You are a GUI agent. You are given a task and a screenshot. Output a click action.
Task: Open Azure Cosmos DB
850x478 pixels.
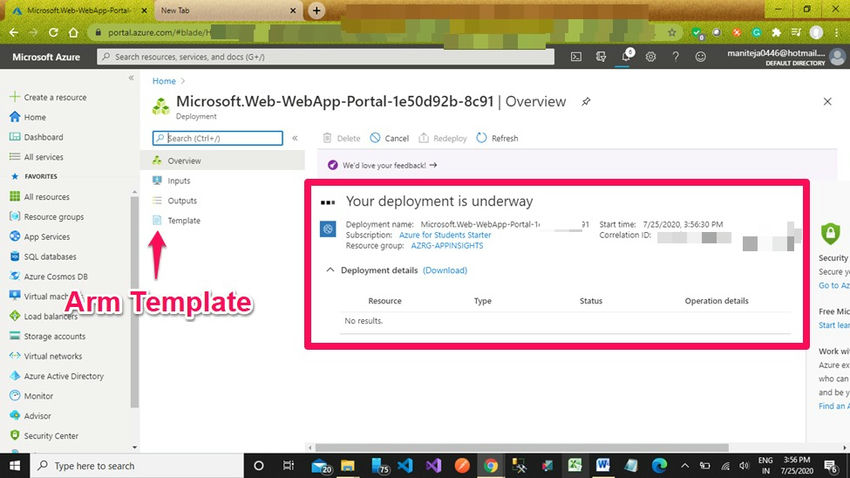pyautogui.click(x=49, y=276)
